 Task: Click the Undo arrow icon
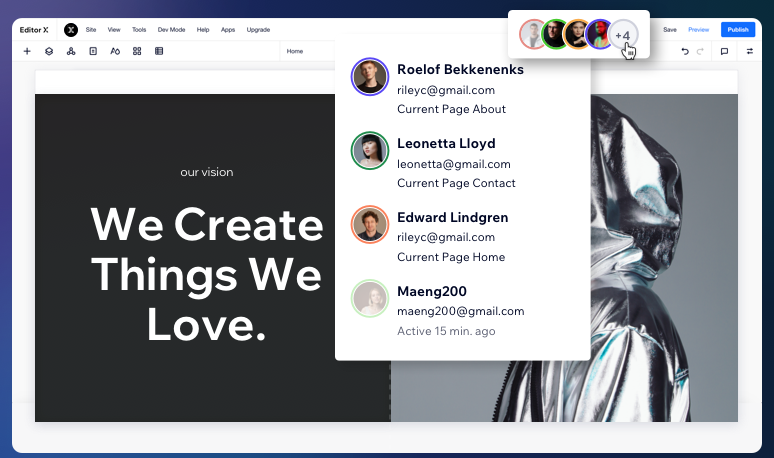[x=685, y=51]
